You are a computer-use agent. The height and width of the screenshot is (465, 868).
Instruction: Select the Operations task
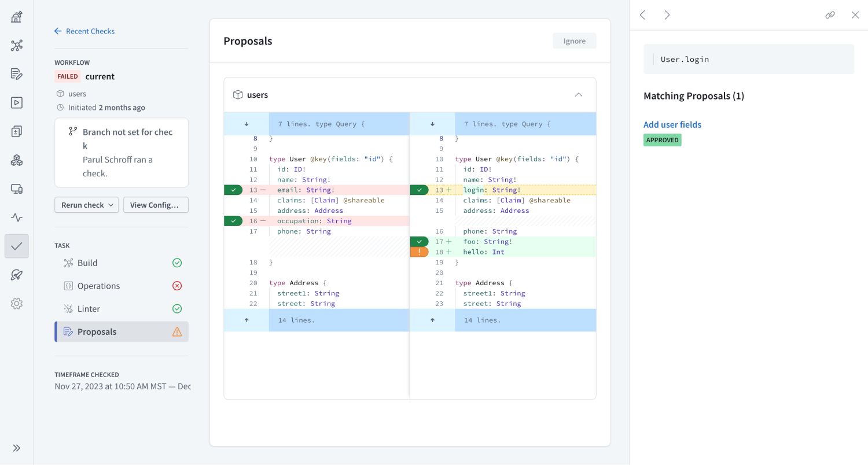(x=98, y=286)
